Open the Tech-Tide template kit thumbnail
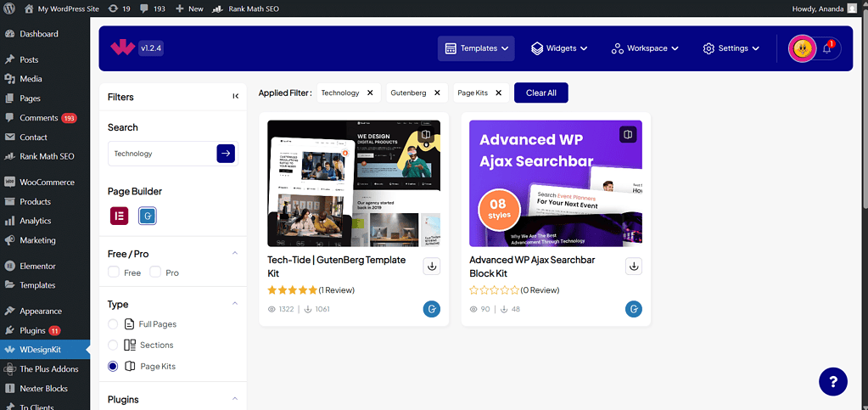Image resolution: width=868 pixels, height=410 pixels. click(x=354, y=183)
